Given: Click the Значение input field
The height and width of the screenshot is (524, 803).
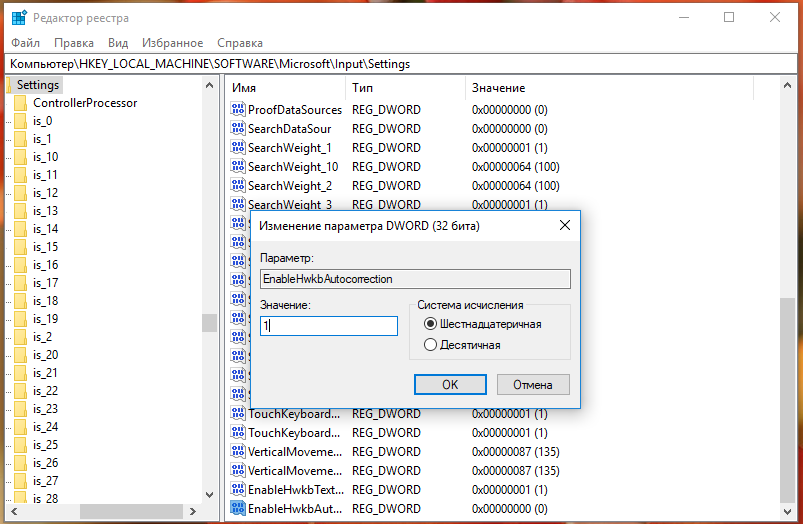Looking at the screenshot, I should [x=329, y=326].
